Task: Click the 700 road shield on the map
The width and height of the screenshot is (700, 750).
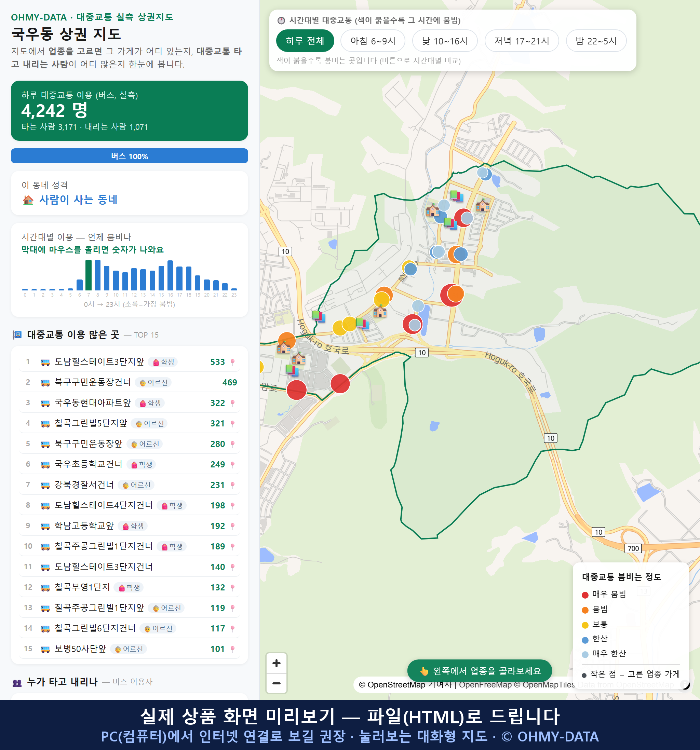Action: click(x=633, y=548)
